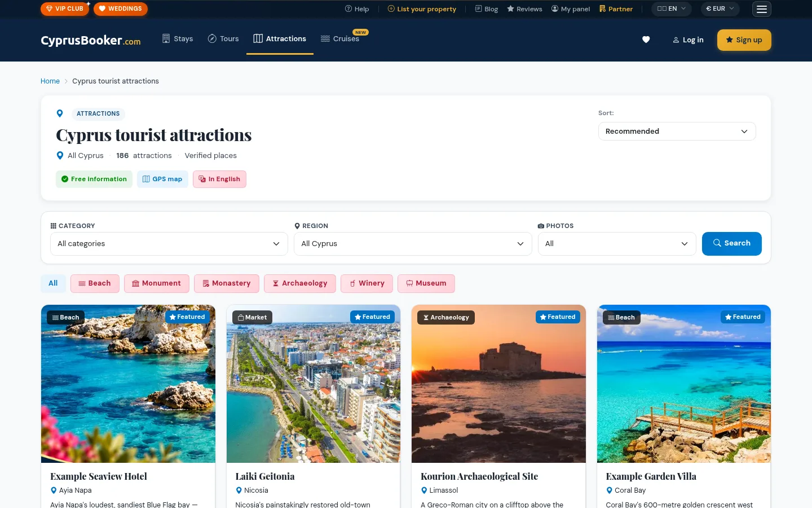Toggle the Monument filter chip
The height and width of the screenshot is (508, 812).
tap(157, 283)
